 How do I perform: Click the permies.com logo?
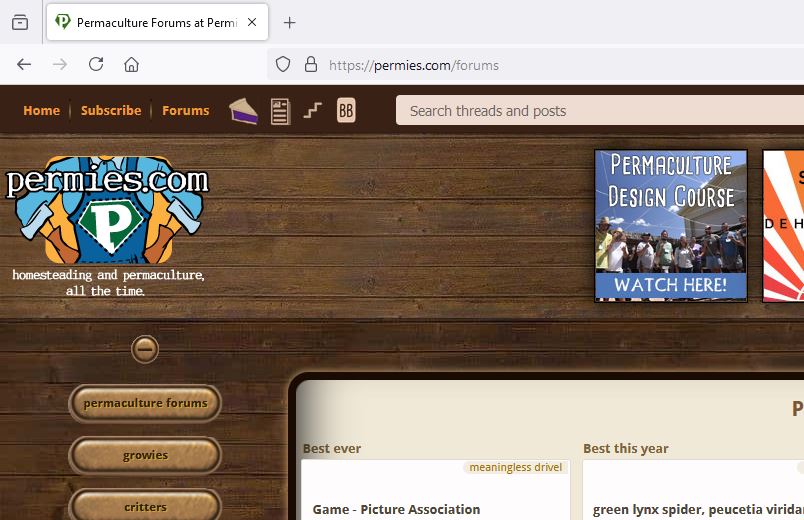[107, 210]
